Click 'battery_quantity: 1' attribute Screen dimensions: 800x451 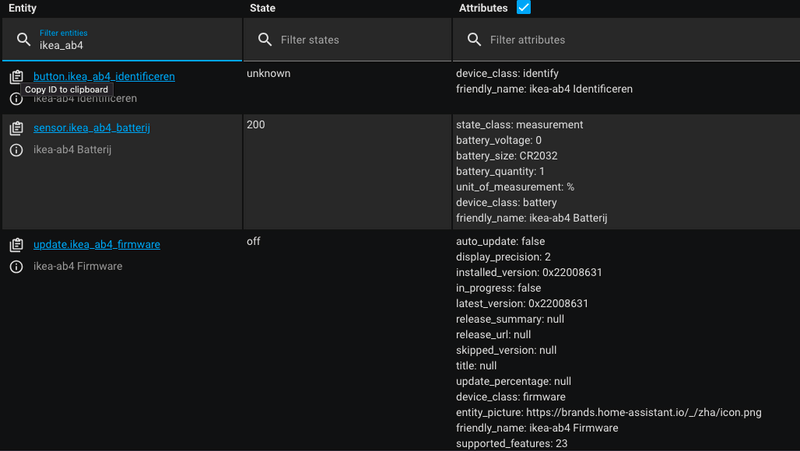(x=500, y=171)
